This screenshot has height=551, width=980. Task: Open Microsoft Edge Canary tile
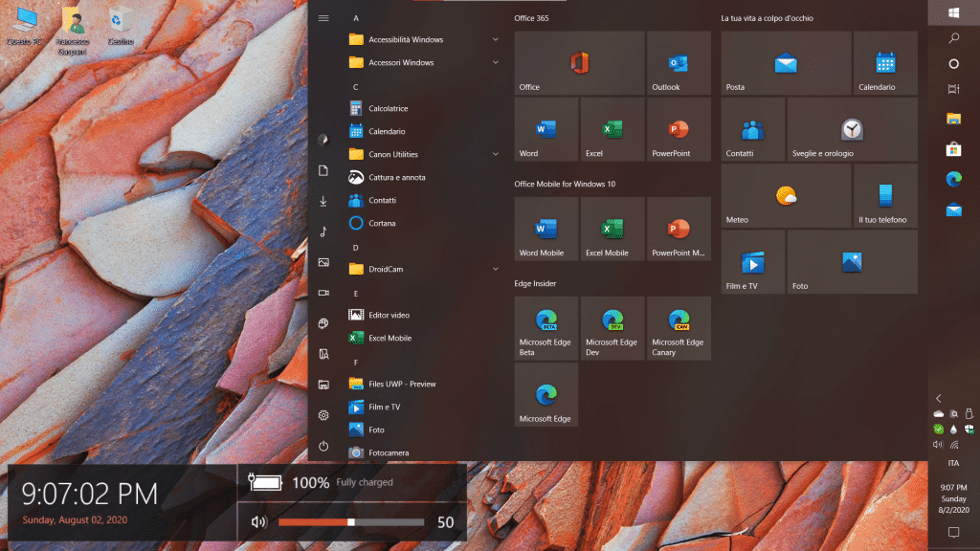click(x=679, y=327)
